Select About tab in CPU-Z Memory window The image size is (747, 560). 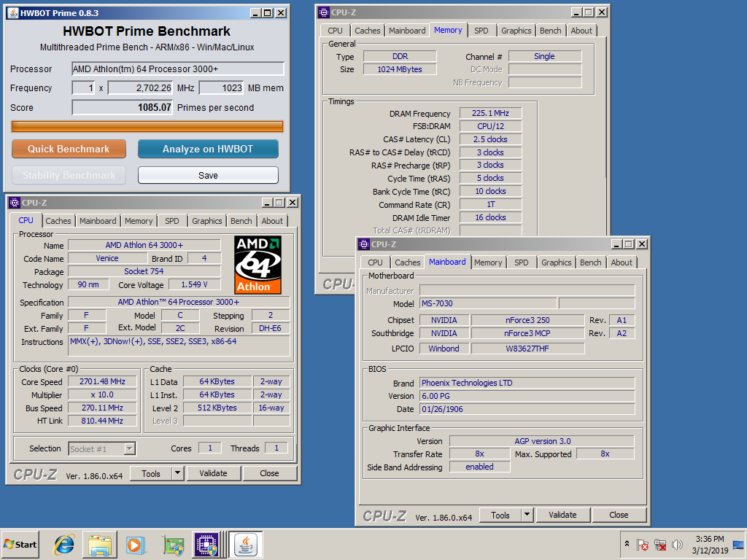(x=581, y=31)
